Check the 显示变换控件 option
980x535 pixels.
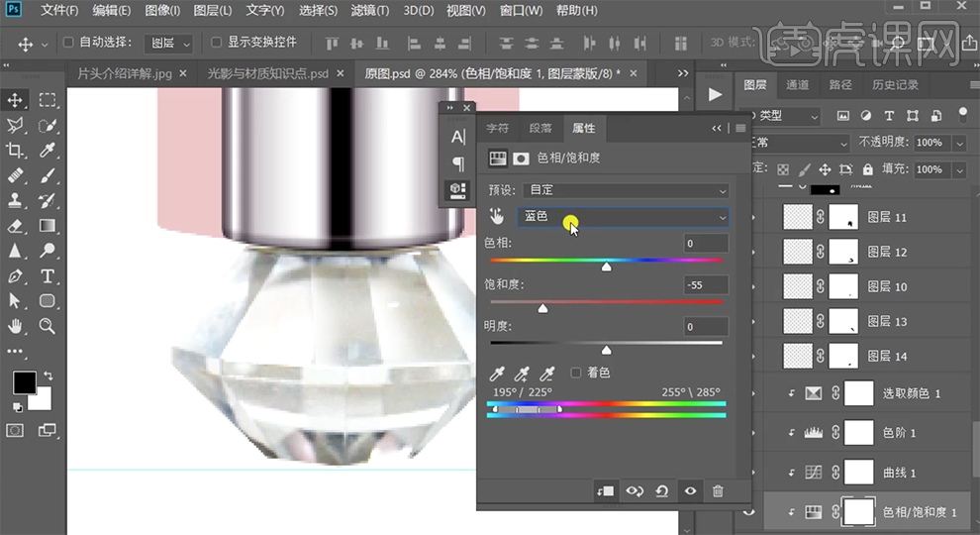click(x=217, y=44)
